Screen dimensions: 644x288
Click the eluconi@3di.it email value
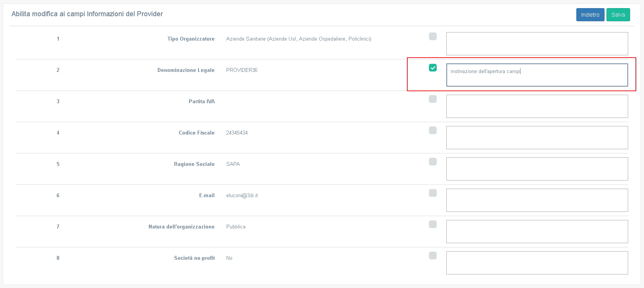242,196
